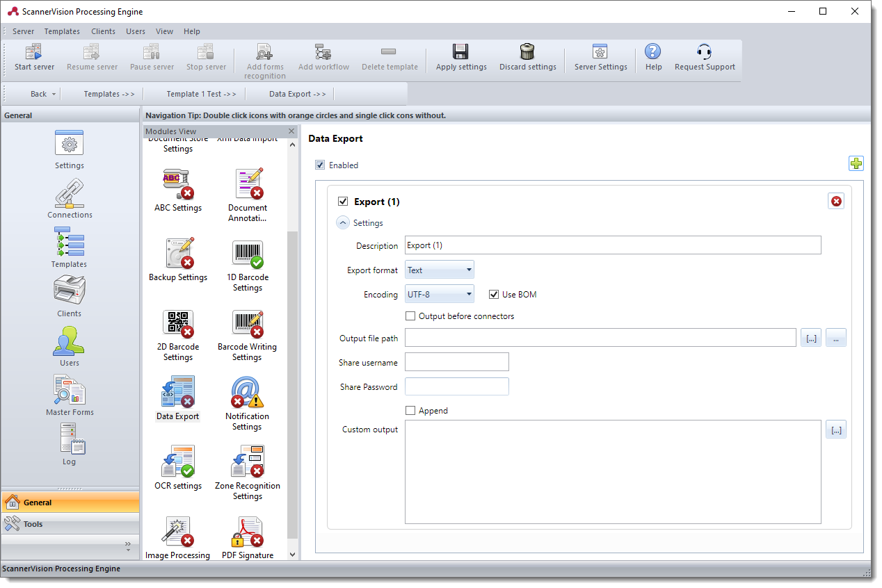Select the 1D Barcode Settings module
The width and height of the screenshot is (882, 588).
pyautogui.click(x=248, y=264)
